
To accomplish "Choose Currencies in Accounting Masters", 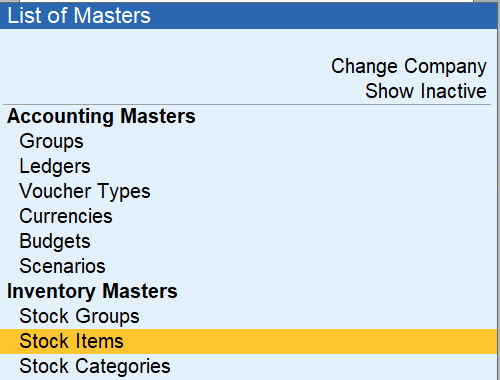I will 66,216.
